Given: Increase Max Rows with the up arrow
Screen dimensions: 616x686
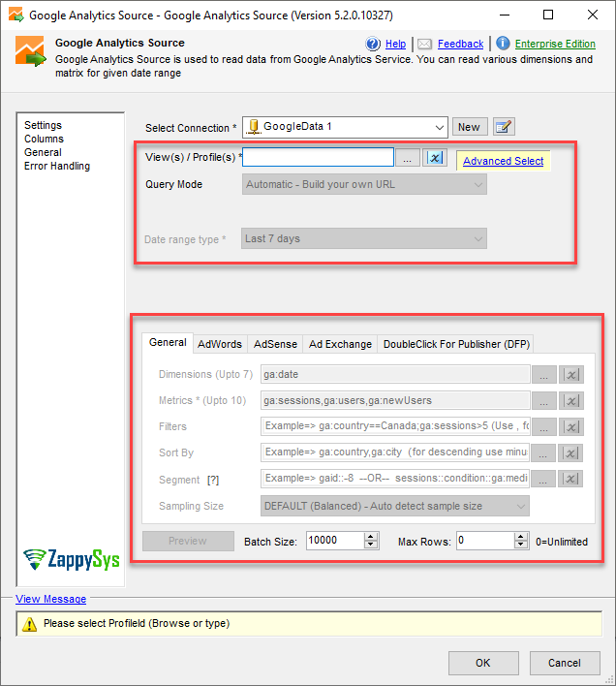Looking at the screenshot, I should (520, 537).
